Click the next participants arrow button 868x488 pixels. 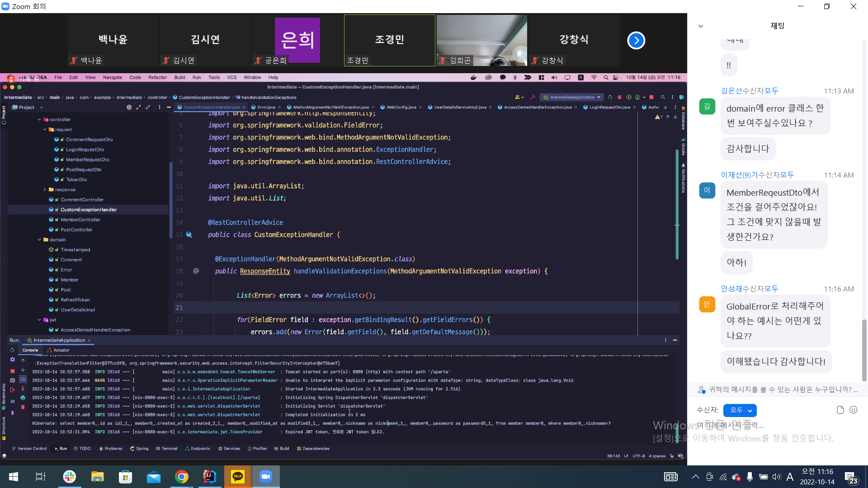(636, 41)
